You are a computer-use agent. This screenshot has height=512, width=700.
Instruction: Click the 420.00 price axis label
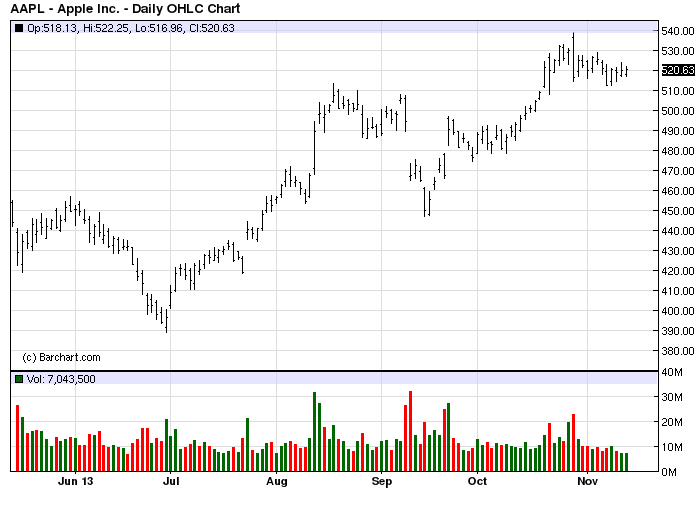tap(678, 271)
